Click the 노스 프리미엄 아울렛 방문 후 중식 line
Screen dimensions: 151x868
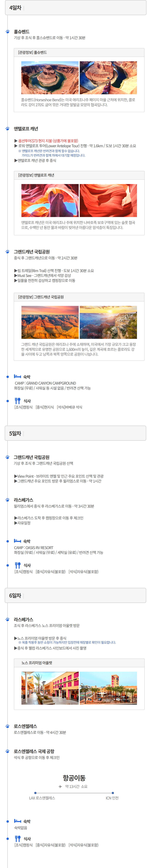pyautogui.click(x=40, y=638)
